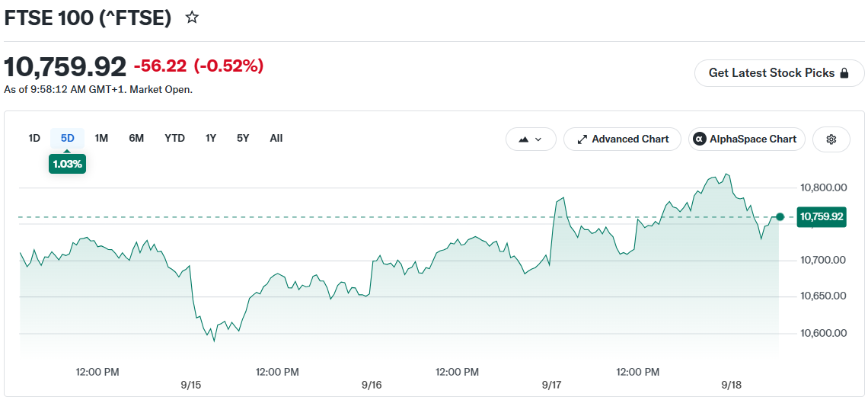Click the (-0.52%) percent change

228,67
